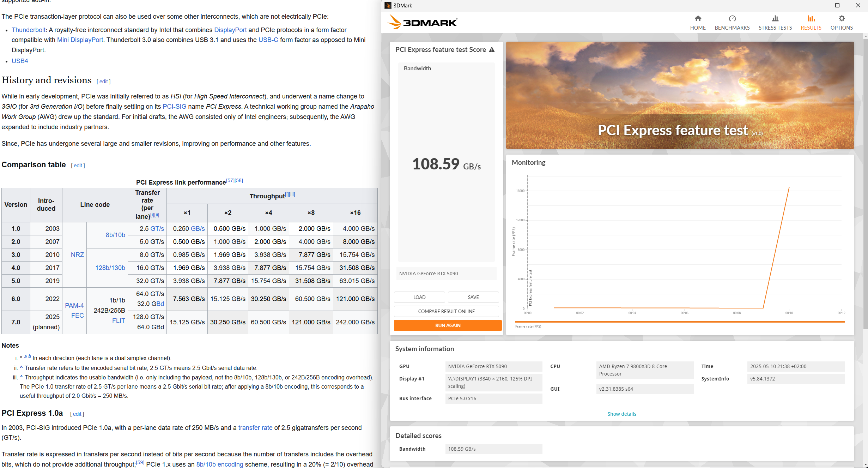The height and width of the screenshot is (468, 868).
Task: Open Options gear icon
Action: click(842, 19)
